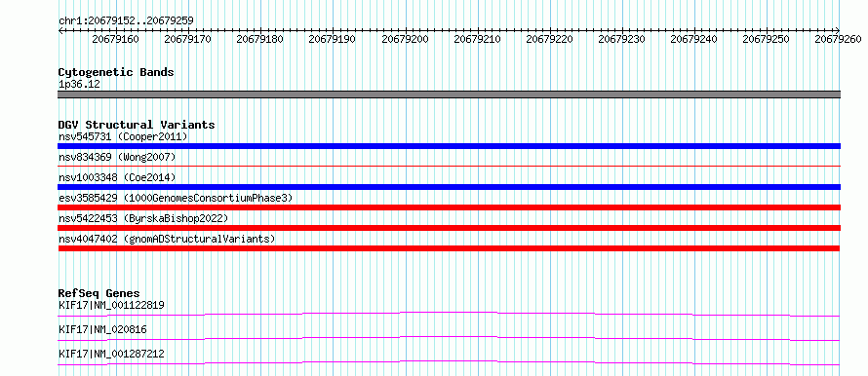Select the Cytogenetic Bands track title

click(x=116, y=72)
